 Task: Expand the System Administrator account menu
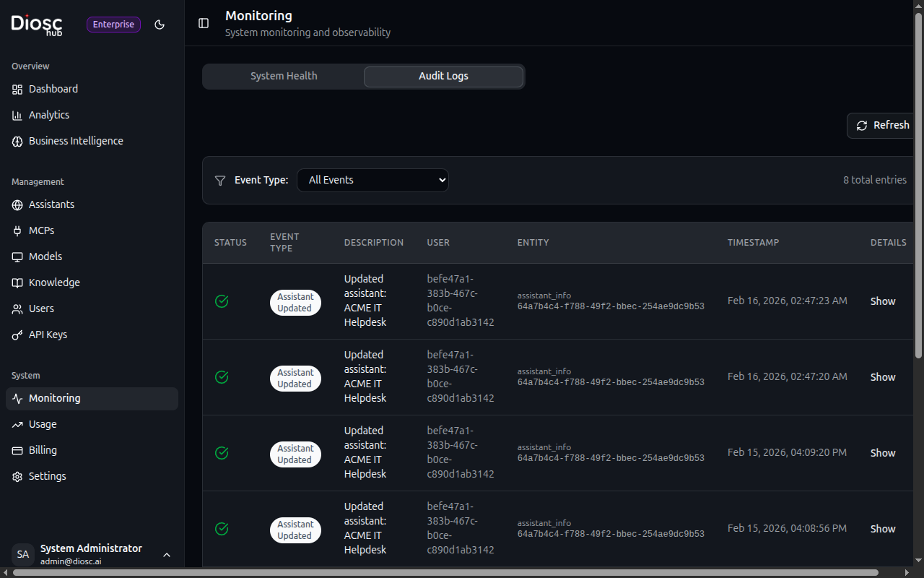click(167, 555)
